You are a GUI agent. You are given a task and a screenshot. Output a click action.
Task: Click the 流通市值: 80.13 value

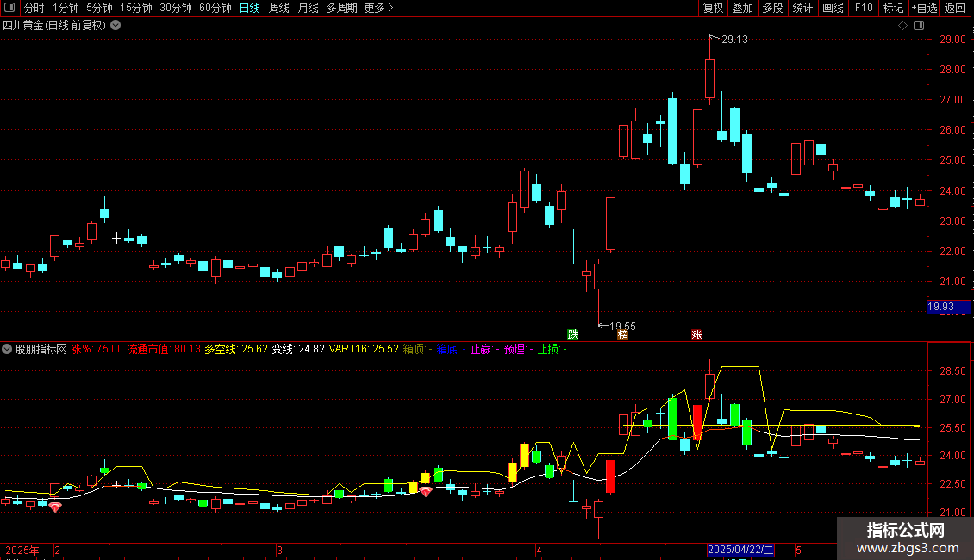(164, 349)
